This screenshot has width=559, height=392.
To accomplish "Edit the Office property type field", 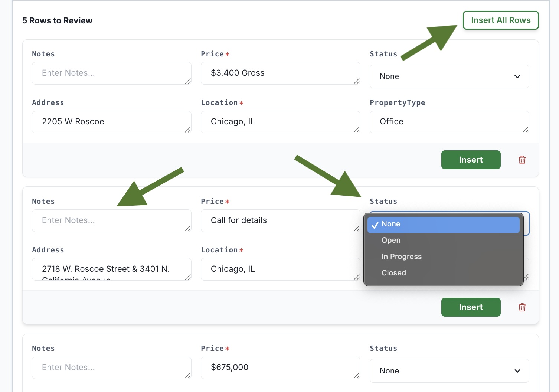I will tap(449, 122).
